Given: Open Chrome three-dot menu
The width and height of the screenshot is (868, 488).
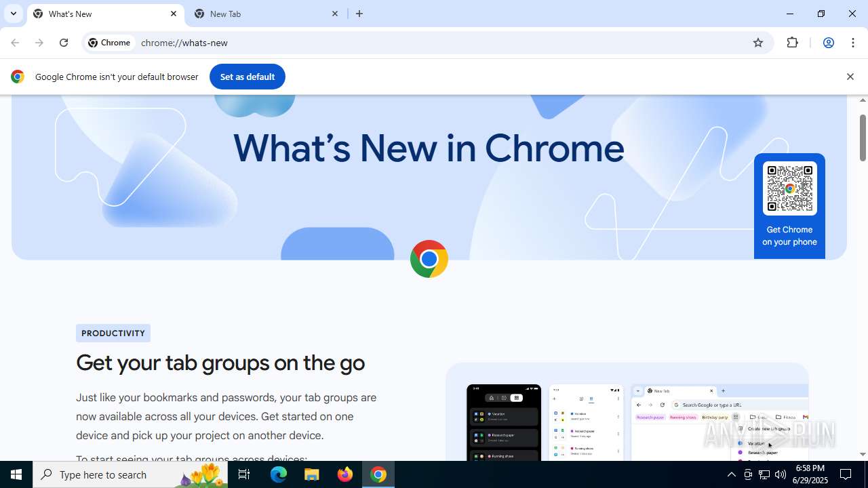Looking at the screenshot, I should [853, 43].
